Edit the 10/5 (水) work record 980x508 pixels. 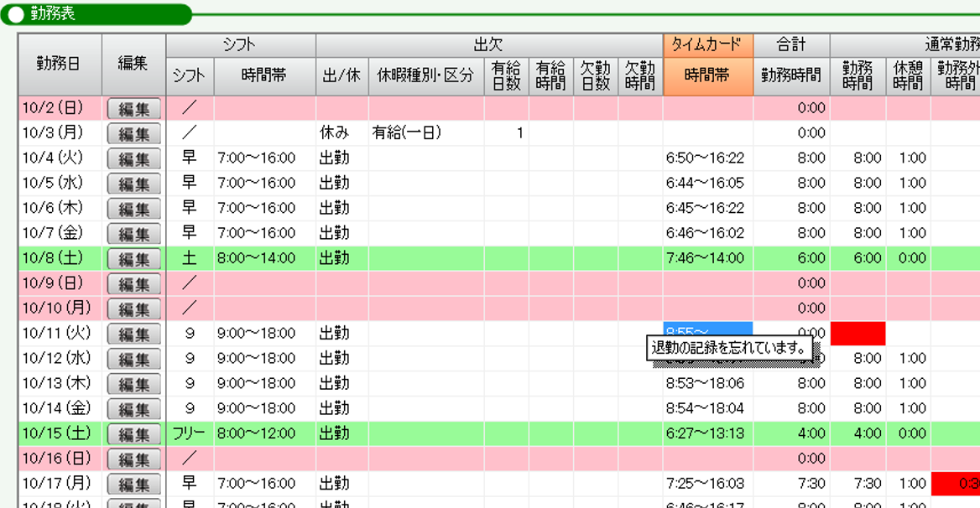pos(133,184)
